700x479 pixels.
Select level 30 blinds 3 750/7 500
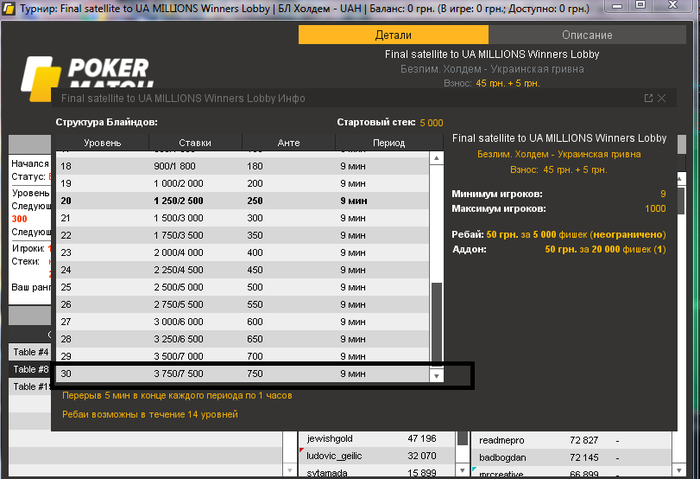click(242, 374)
